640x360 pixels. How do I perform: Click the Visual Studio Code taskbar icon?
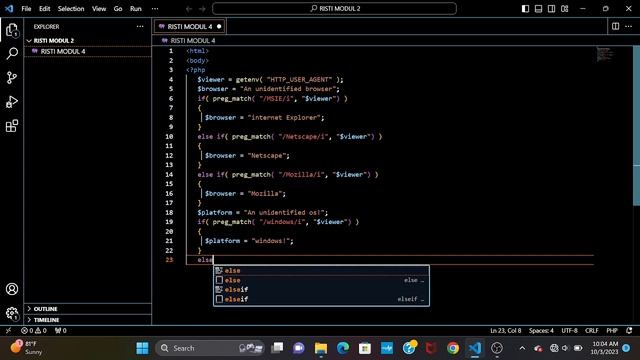(475, 348)
